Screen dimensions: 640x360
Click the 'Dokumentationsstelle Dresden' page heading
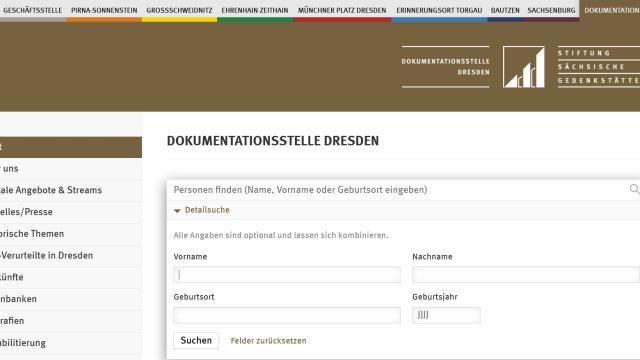(273, 141)
